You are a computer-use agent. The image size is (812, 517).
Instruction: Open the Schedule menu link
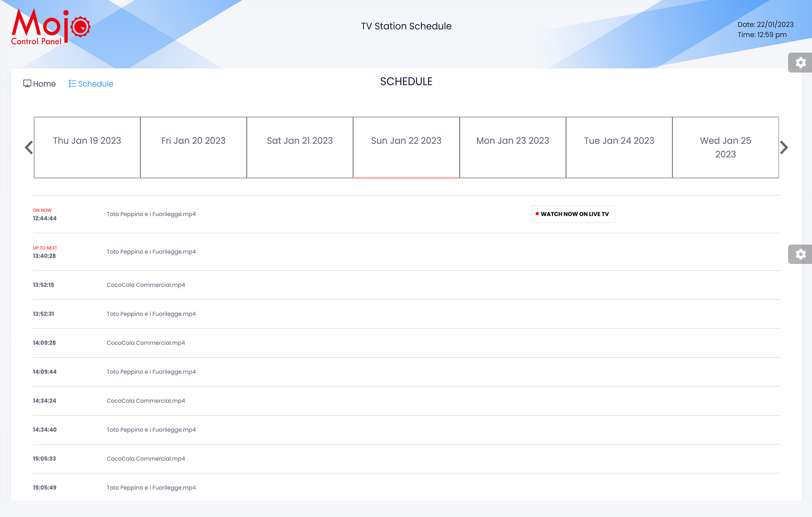(x=96, y=84)
